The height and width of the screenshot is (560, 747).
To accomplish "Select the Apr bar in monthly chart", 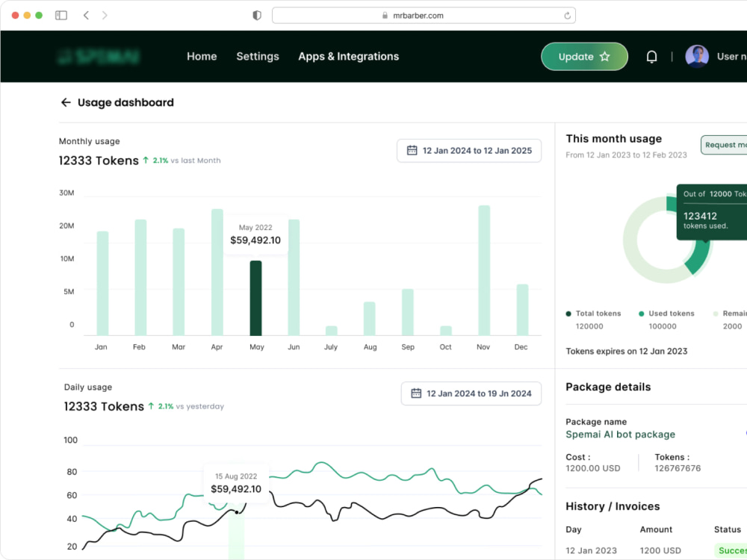I will [217, 272].
